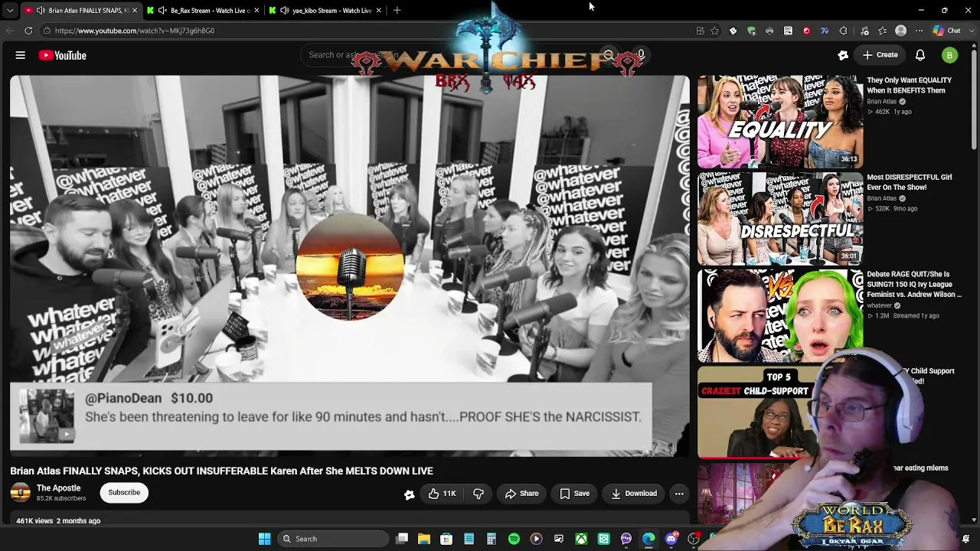Open the Xbox app on the taskbar
This screenshot has height=551, width=980.
[581, 539]
